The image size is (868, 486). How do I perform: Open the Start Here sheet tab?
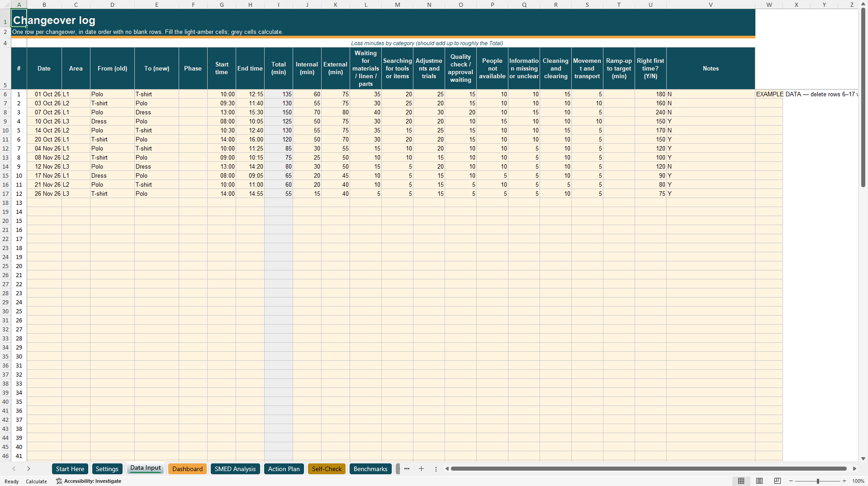coord(70,469)
